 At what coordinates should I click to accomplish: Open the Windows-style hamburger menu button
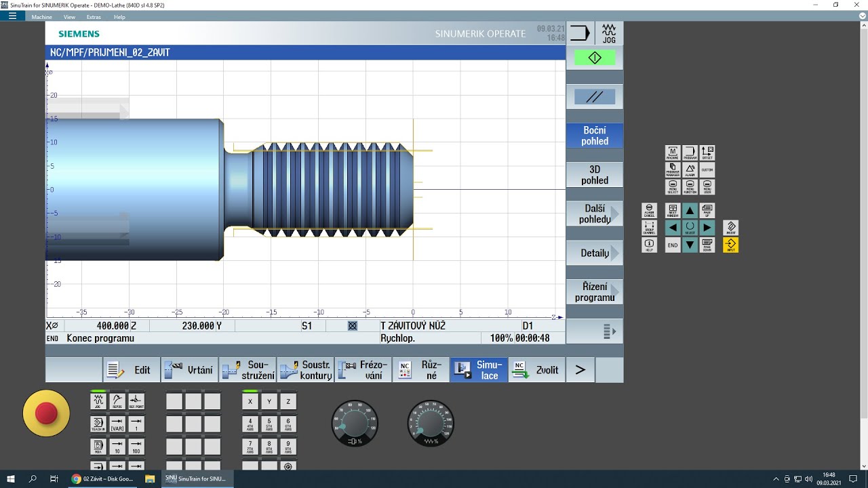point(12,16)
